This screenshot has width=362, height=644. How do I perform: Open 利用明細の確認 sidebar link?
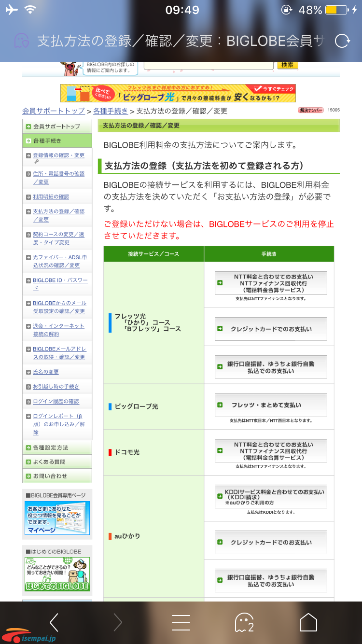point(51,197)
